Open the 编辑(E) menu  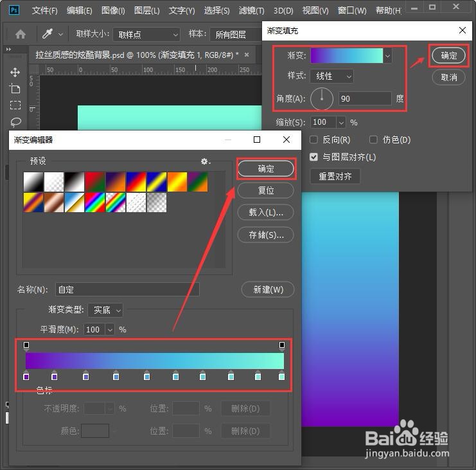pyautogui.click(x=79, y=11)
